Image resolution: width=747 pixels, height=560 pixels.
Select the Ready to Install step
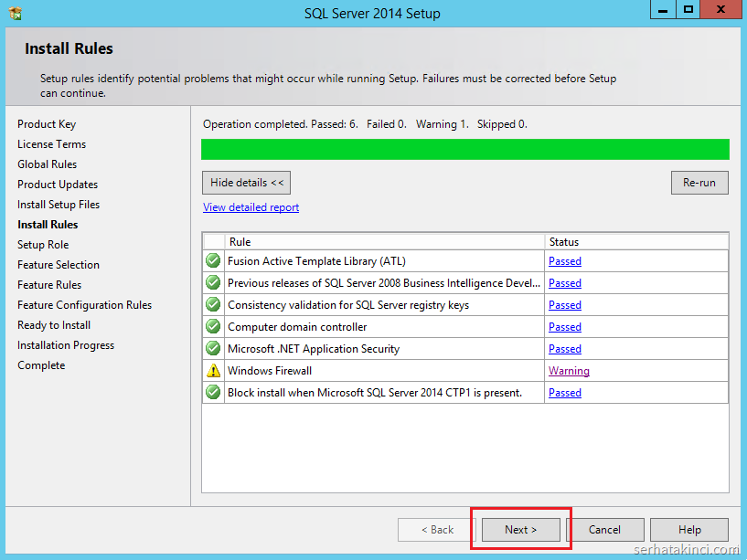pos(54,325)
